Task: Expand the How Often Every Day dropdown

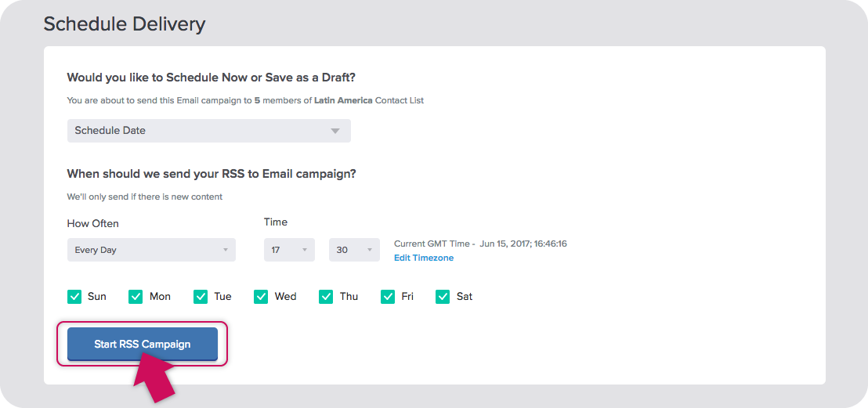Action: [151, 250]
